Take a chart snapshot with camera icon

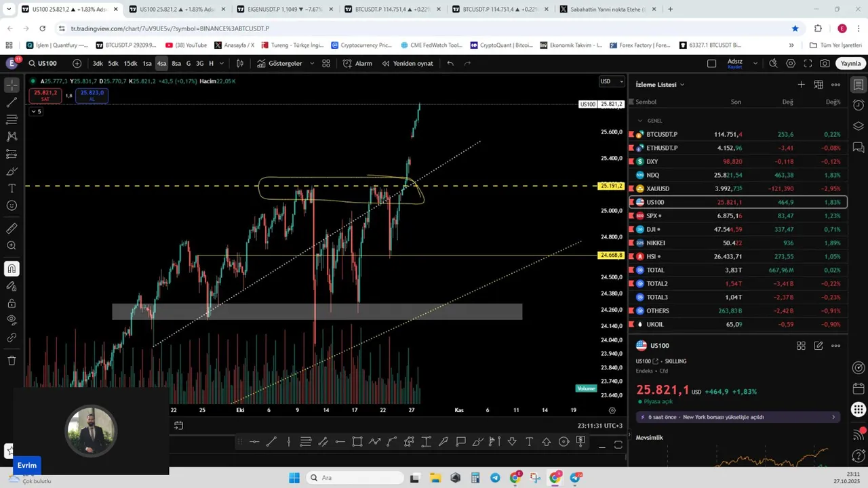[825, 63]
